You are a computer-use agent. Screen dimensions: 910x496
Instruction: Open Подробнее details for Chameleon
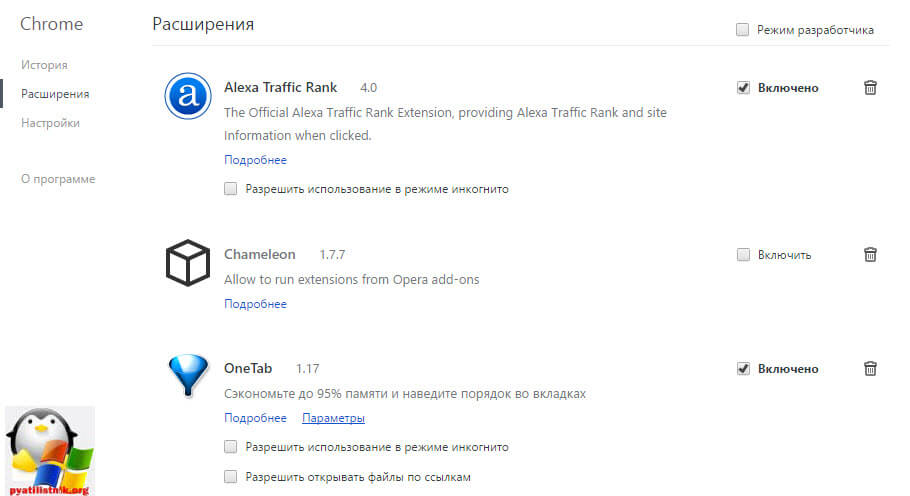[255, 304]
